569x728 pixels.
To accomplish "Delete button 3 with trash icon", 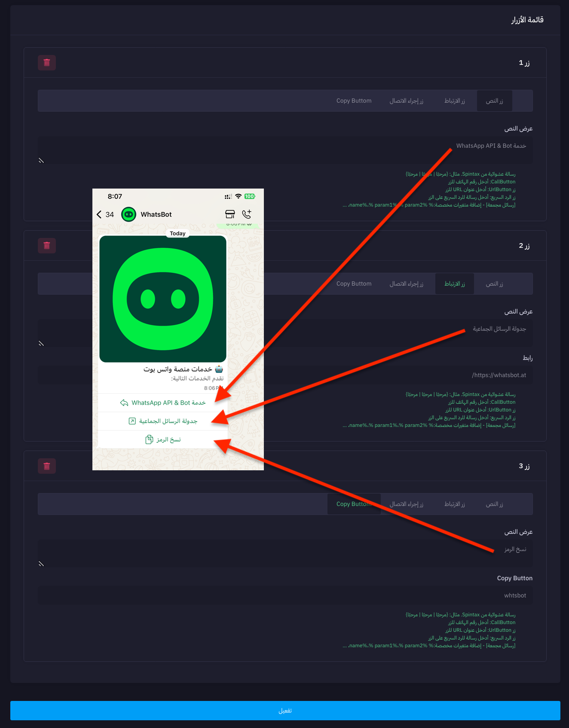I will (47, 466).
